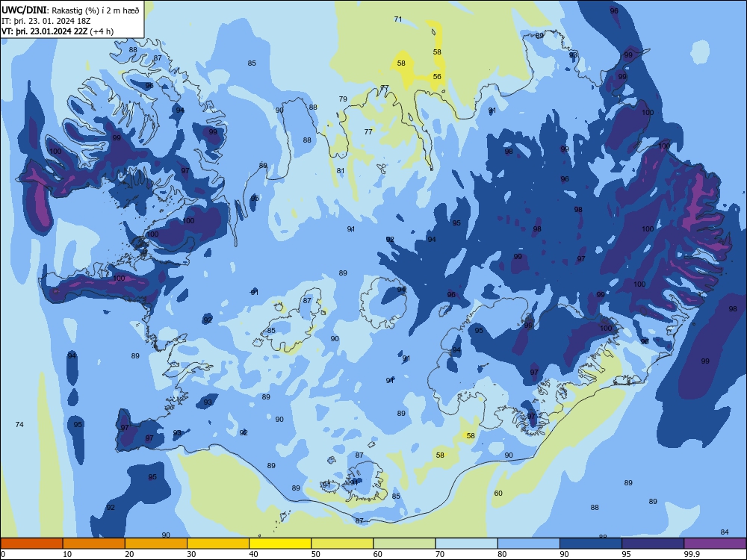Image resolution: width=747 pixels, height=560 pixels.
Task: Click the humidity value '71' on the map
Action: [398, 19]
